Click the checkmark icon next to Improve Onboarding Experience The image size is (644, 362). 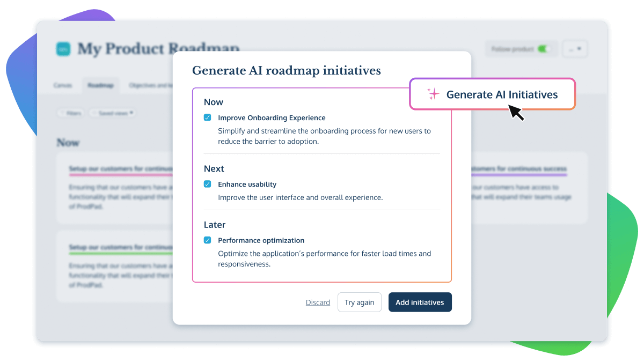coord(207,117)
